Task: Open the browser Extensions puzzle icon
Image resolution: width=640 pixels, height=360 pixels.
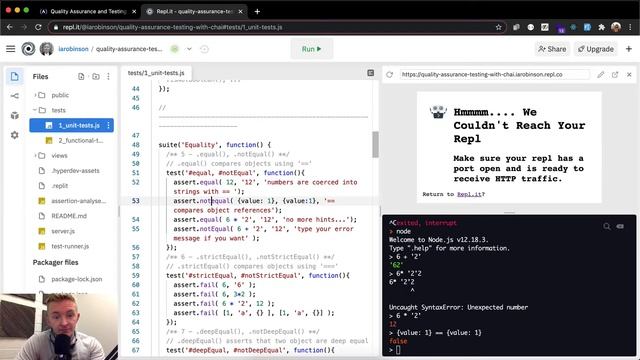Action: [601, 27]
